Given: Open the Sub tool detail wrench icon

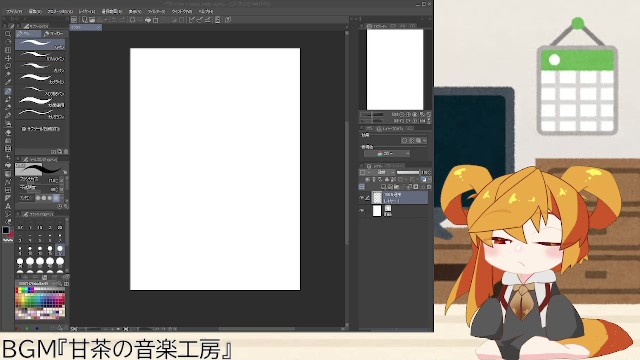Looking at the screenshot, I should pyautogui.click(x=66, y=207).
